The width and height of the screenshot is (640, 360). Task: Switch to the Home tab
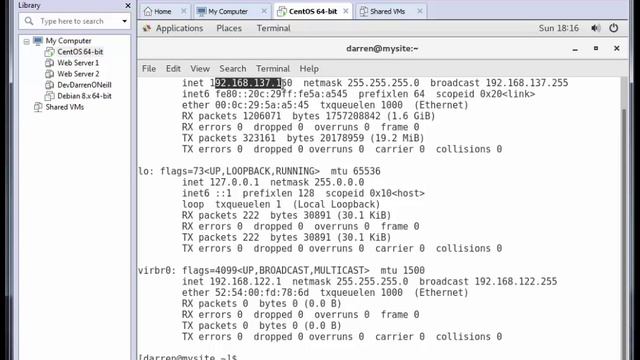pyautogui.click(x=162, y=11)
